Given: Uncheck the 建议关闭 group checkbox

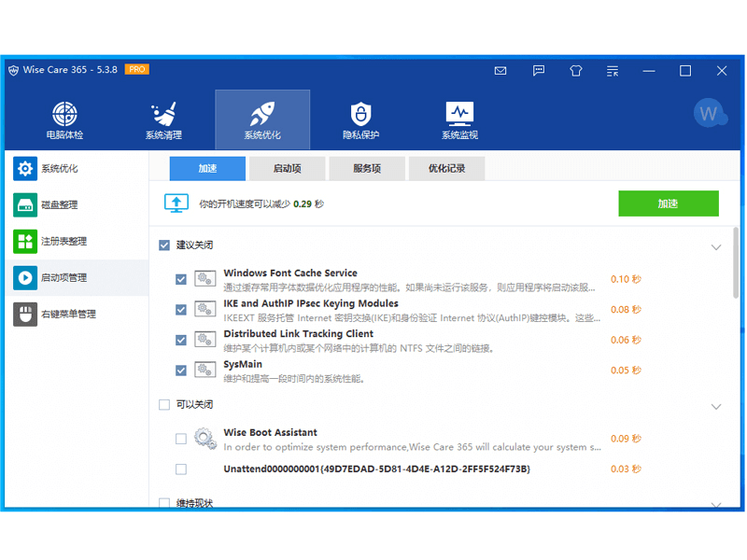Looking at the screenshot, I should tap(164, 245).
